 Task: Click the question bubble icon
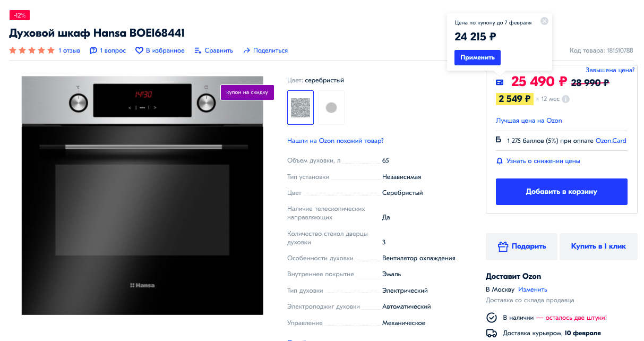(93, 50)
